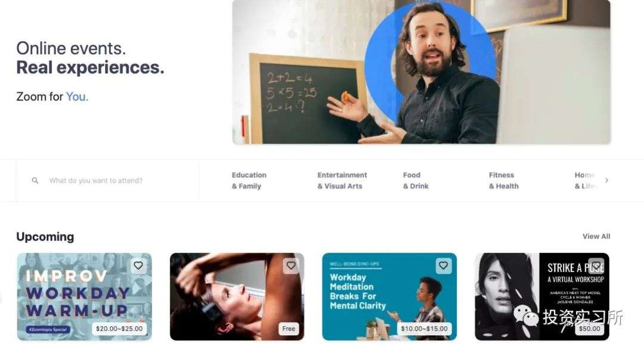Viewport: 644px width, 346px height.
Task: Toggle heart on the free workout event
Action: (291, 266)
